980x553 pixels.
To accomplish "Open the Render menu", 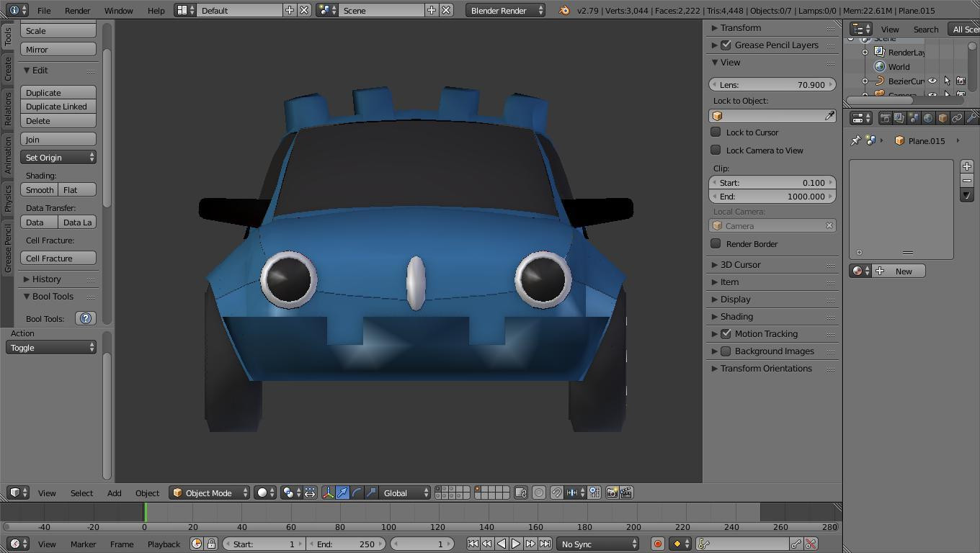I will click(77, 10).
